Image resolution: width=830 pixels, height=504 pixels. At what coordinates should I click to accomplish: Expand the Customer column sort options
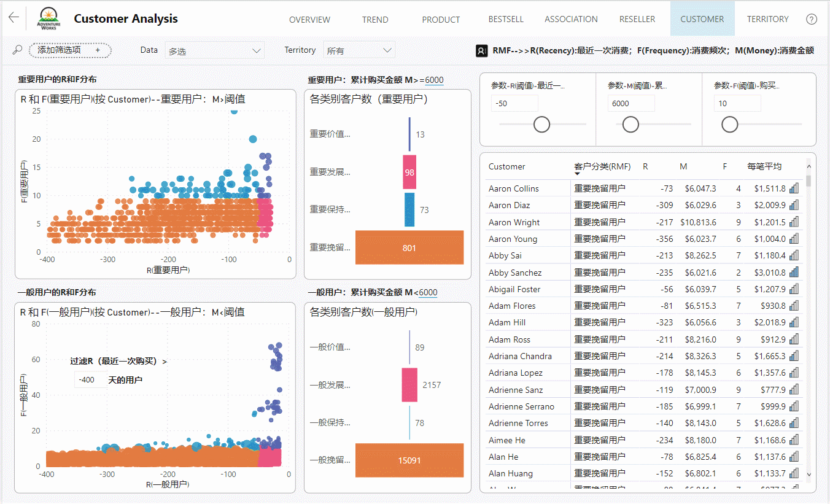[506, 166]
